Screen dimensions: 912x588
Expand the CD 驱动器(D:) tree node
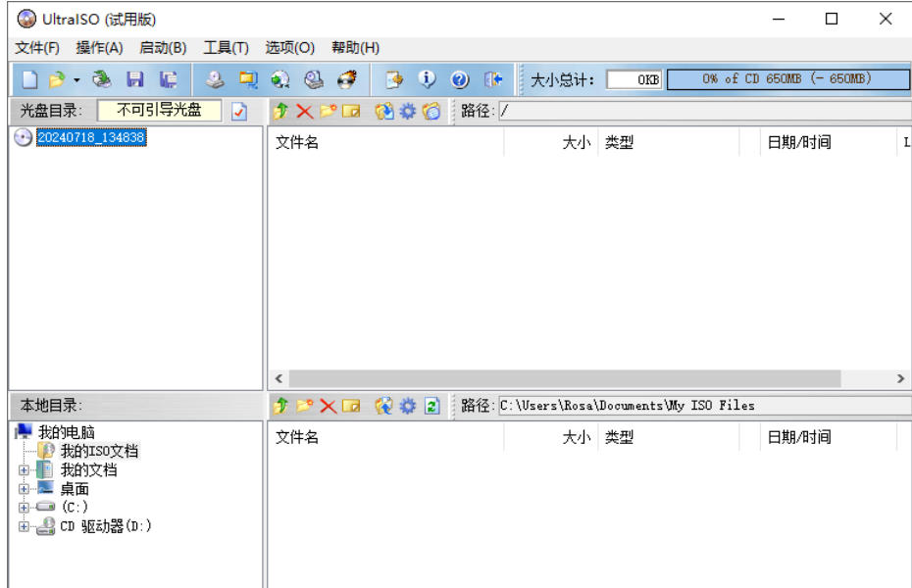click(x=24, y=526)
